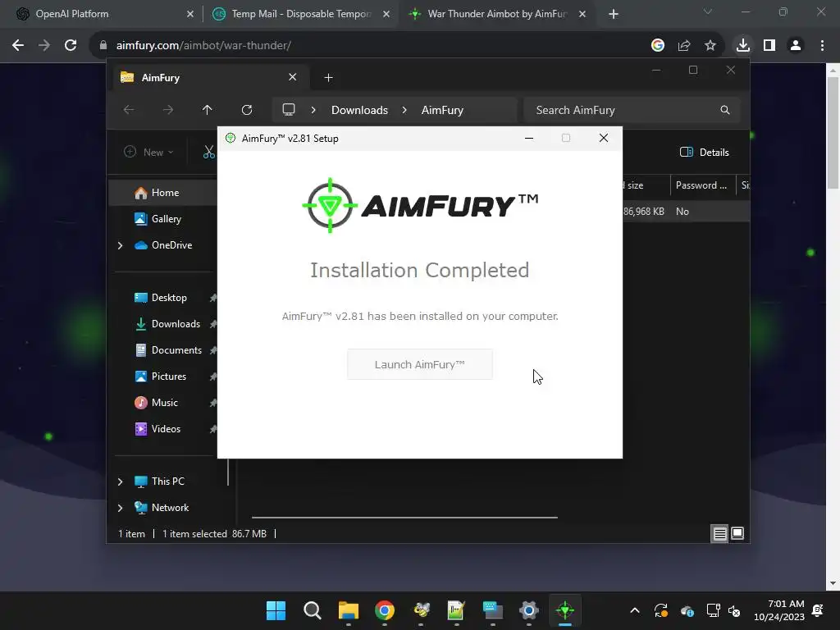Open the Google icon in the address bar

click(x=657, y=46)
